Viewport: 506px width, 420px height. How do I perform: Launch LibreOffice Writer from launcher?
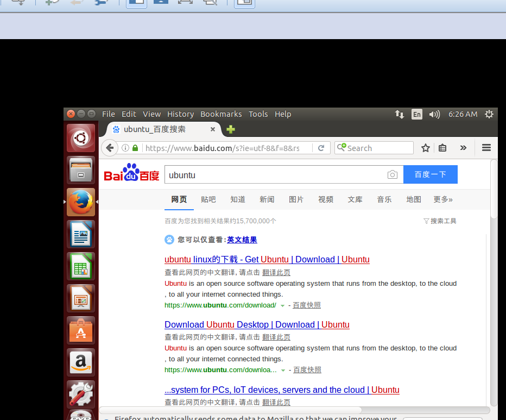click(x=81, y=234)
